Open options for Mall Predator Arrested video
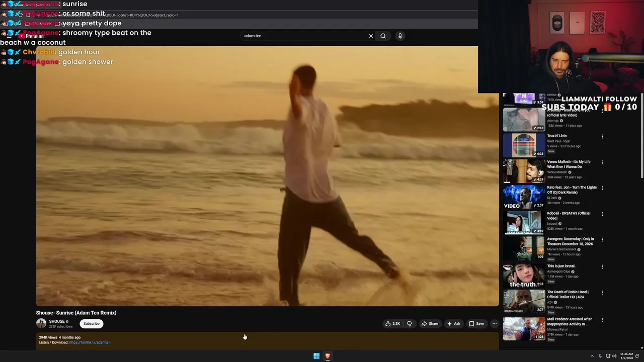The height and width of the screenshot is (362, 644). [602, 320]
